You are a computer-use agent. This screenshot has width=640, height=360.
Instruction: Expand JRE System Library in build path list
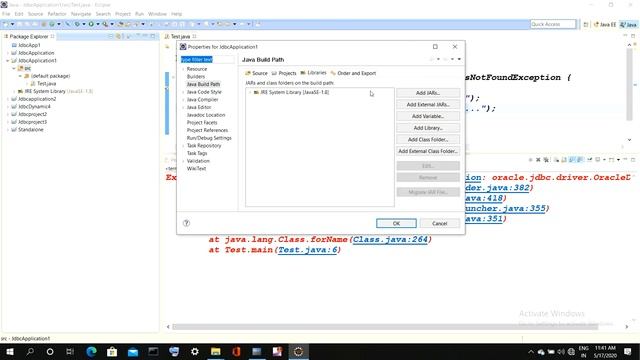click(250, 93)
